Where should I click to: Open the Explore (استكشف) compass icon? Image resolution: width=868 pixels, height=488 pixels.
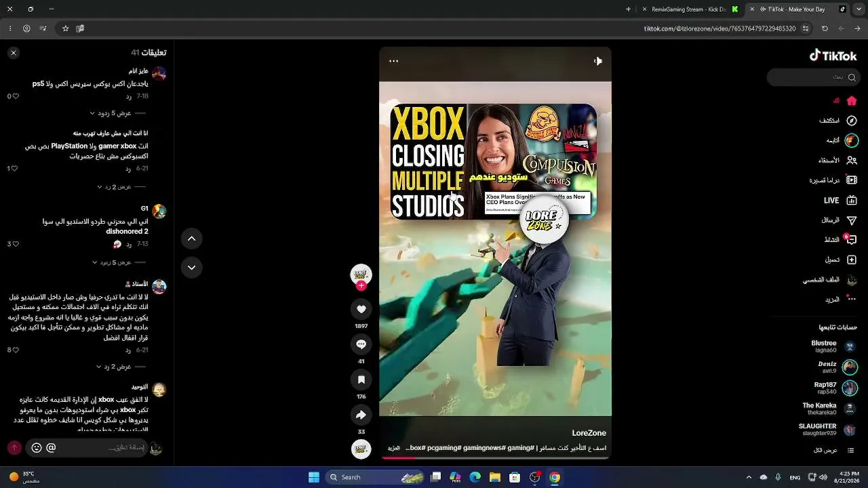point(852,121)
